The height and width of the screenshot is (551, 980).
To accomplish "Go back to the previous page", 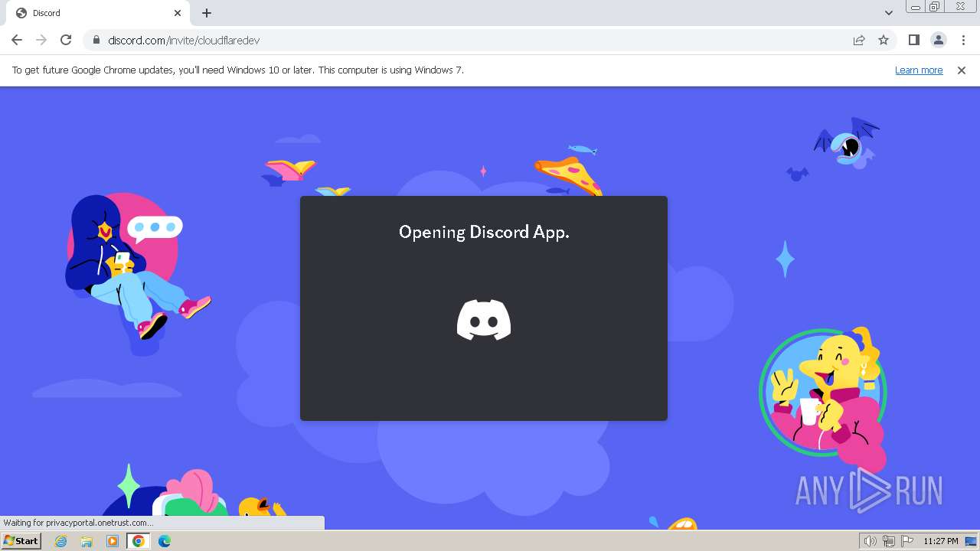I will pyautogui.click(x=17, y=40).
